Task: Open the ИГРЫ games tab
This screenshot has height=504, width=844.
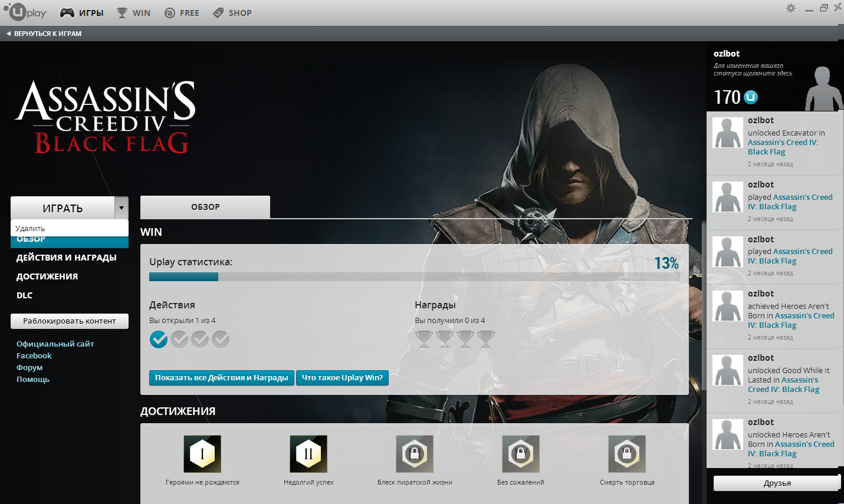Action: coord(82,12)
